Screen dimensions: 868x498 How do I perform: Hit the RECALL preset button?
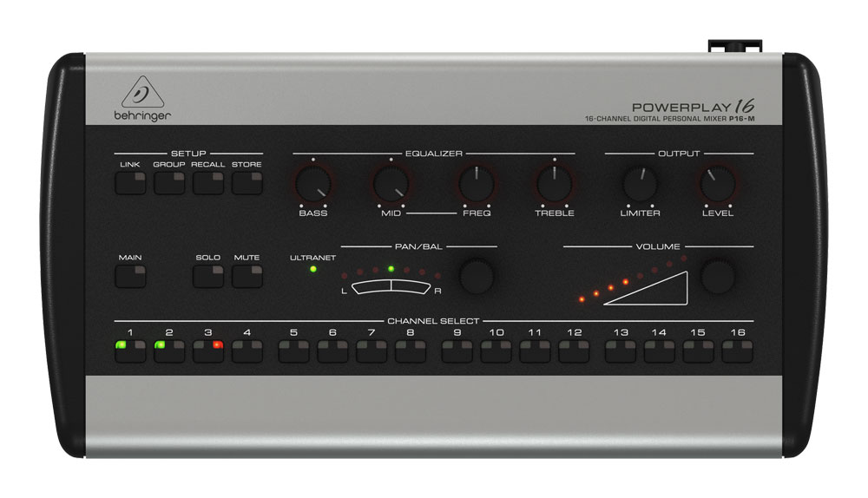208,183
